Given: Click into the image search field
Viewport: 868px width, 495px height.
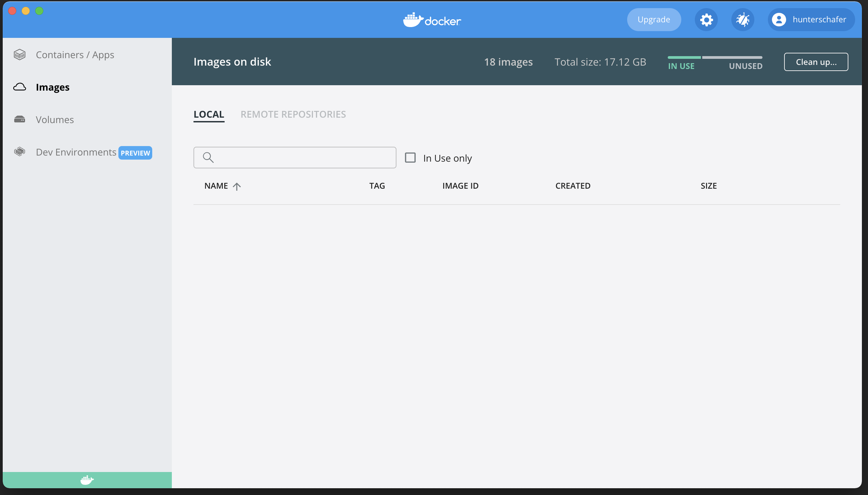Looking at the screenshot, I should click(x=295, y=158).
